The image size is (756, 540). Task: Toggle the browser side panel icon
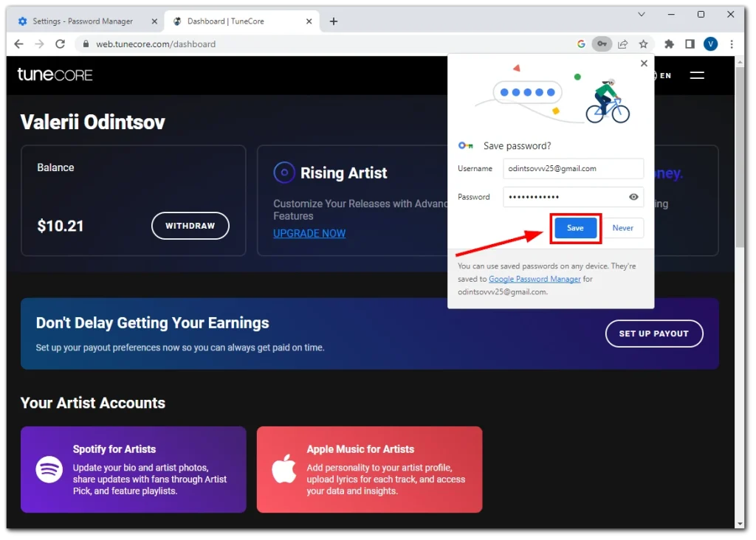(690, 44)
